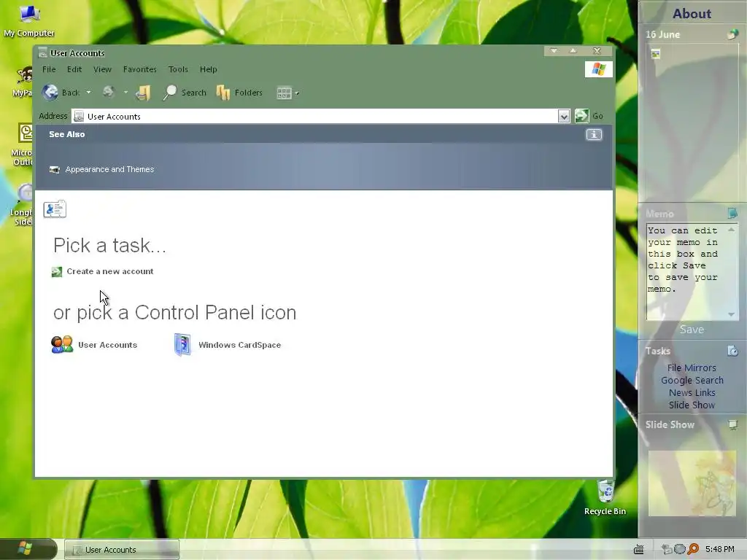Click the Tasks panel icon
Screen dimensions: 747x560
tap(732, 351)
